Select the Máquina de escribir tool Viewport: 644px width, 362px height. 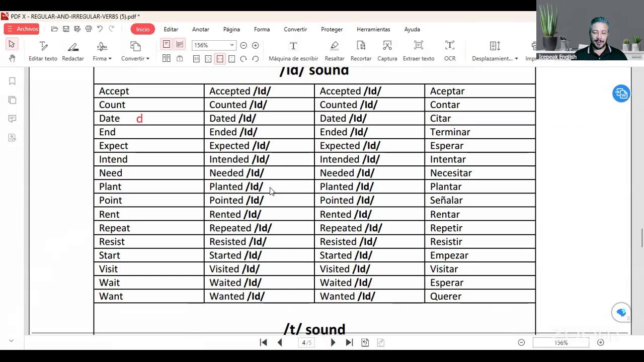tap(293, 51)
